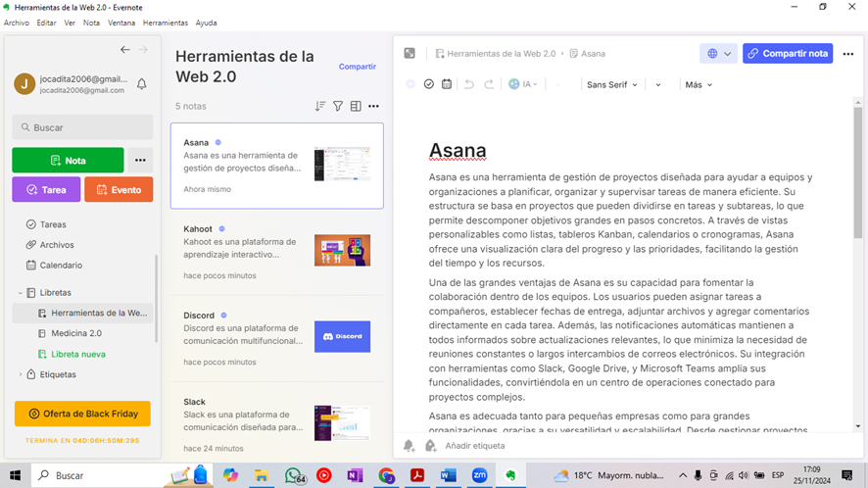The image size is (868, 488).
Task: Click the Herramientas de la Web 2.0 breadcrumb
Action: click(x=496, y=54)
